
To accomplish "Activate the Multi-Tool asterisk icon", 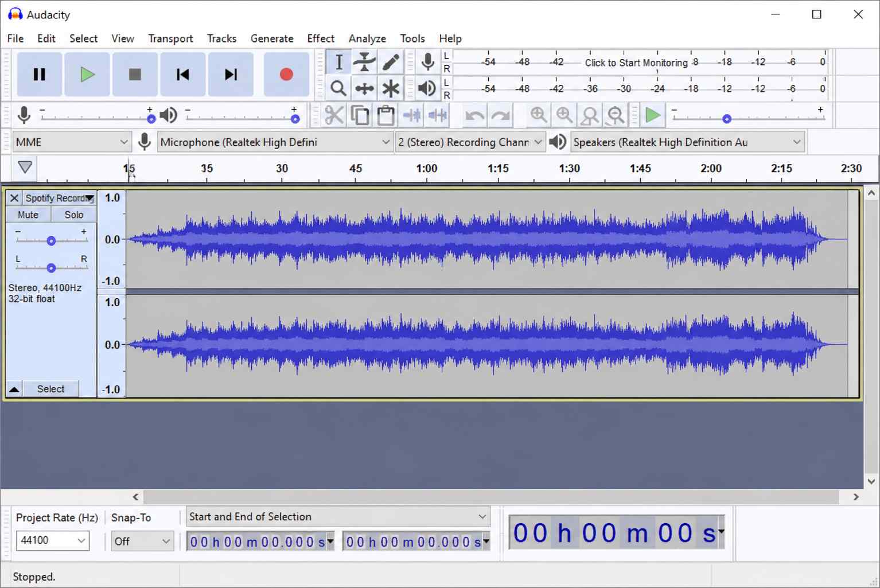I will coord(391,88).
